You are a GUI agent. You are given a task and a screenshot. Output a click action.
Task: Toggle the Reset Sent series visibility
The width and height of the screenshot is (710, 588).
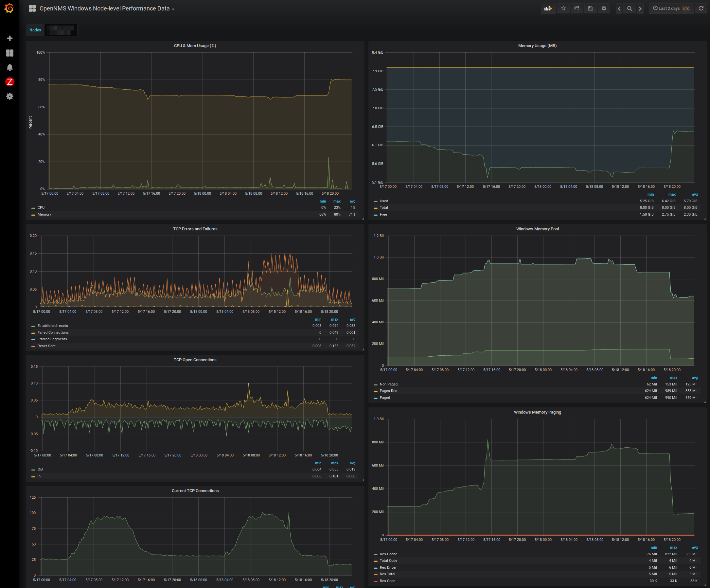coord(46,346)
